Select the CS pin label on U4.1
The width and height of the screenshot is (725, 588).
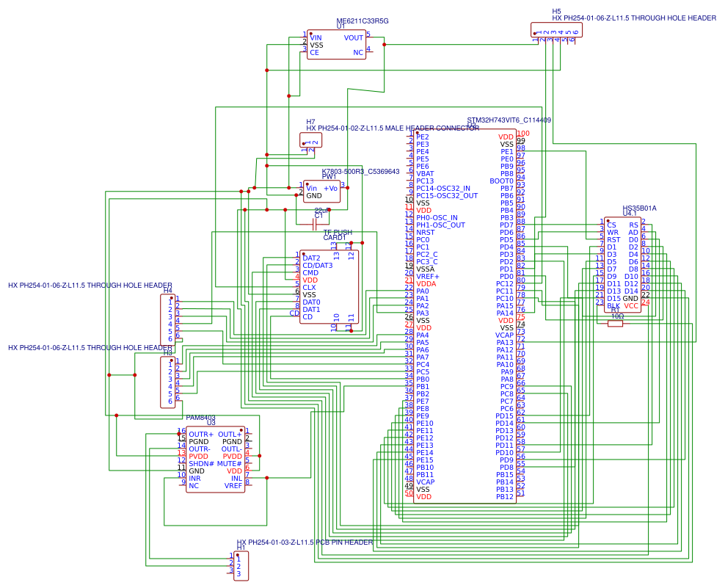[611, 225]
